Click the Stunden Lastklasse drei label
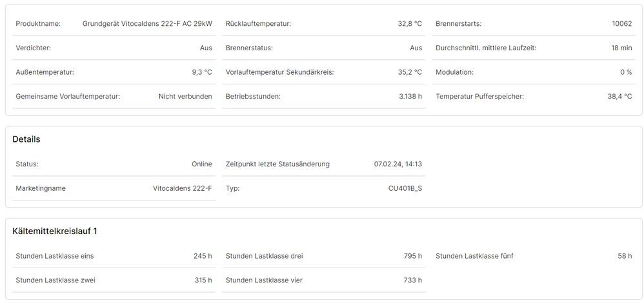The image size is (644, 303). pos(264,256)
